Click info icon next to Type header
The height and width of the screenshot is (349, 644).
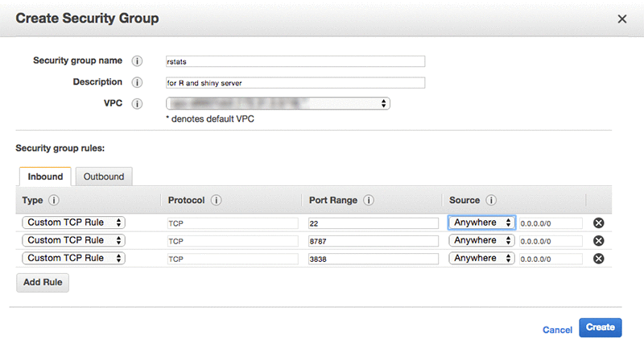(54, 200)
